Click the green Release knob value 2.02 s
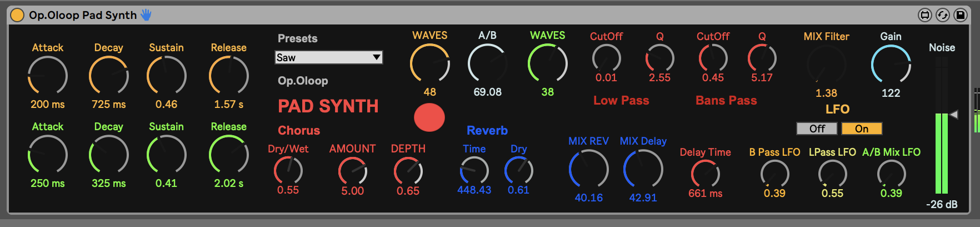The image size is (980, 227). [228, 183]
